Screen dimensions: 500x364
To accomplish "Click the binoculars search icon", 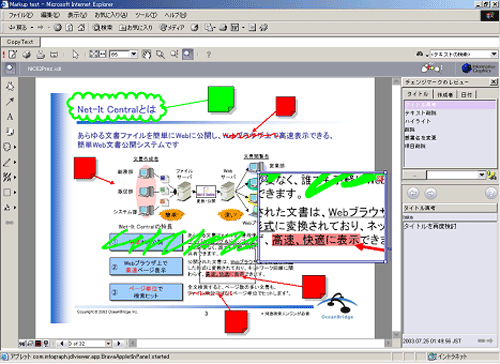I will (420, 54).
